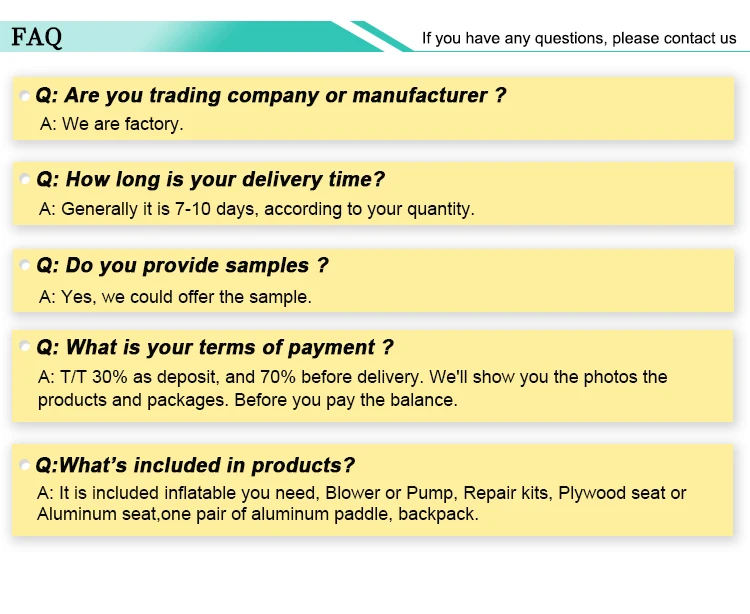Click the 'please contact us' header text
750x614 pixels.
tap(674, 38)
